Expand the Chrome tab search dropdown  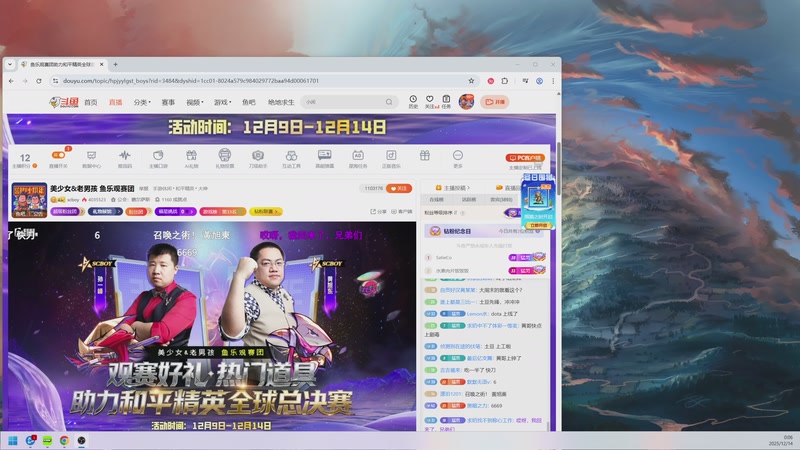tap(10, 64)
